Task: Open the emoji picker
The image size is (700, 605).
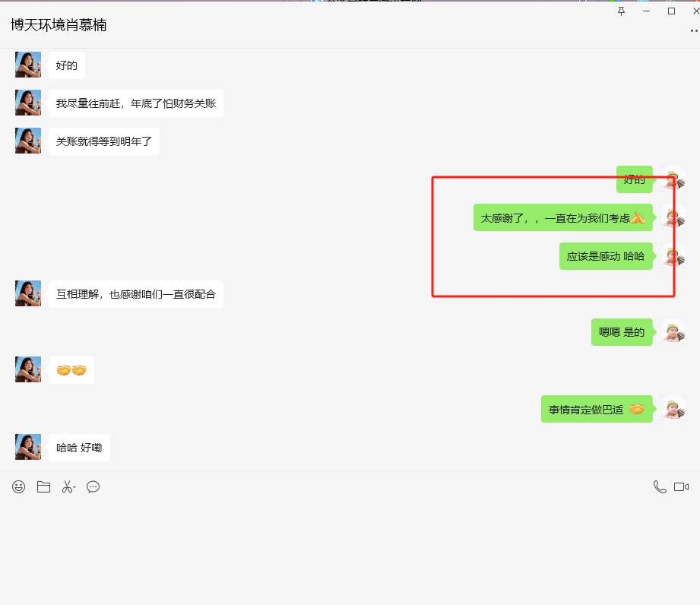Action: [x=19, y=487]
